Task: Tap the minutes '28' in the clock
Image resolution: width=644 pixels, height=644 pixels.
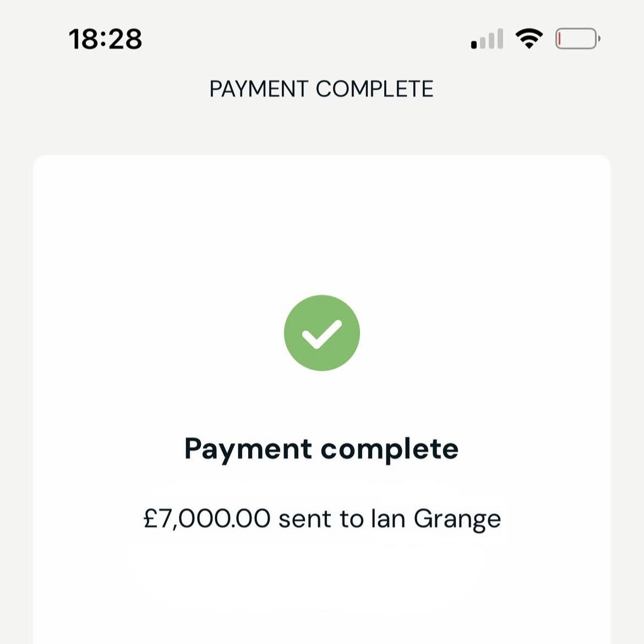Action: pyautogui.click(x=126, y=40)
